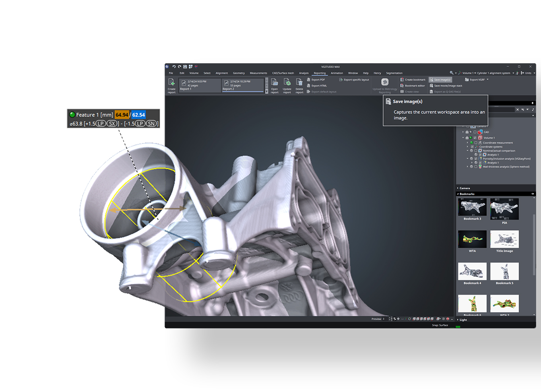Open the Segmentation menu

394,73
